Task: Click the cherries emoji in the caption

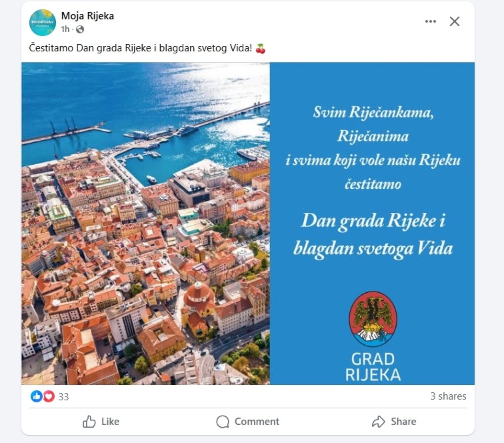Action: tap(261, 48)
